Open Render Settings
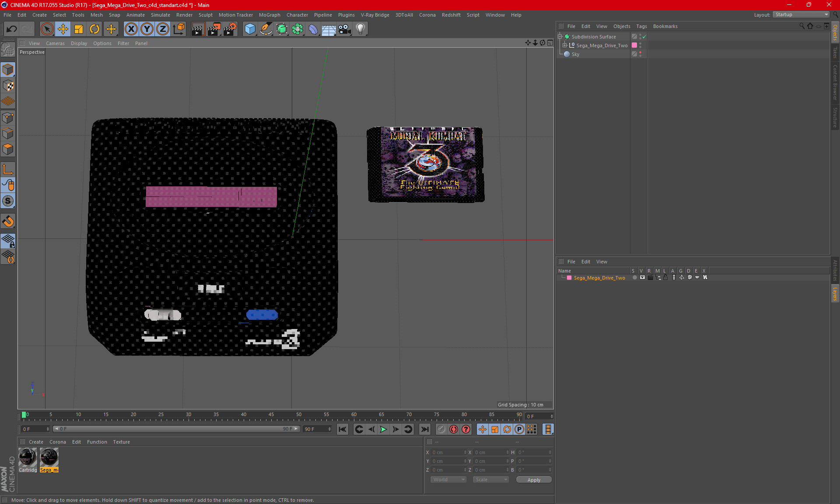The image size is (840, 504). [230, 29]
